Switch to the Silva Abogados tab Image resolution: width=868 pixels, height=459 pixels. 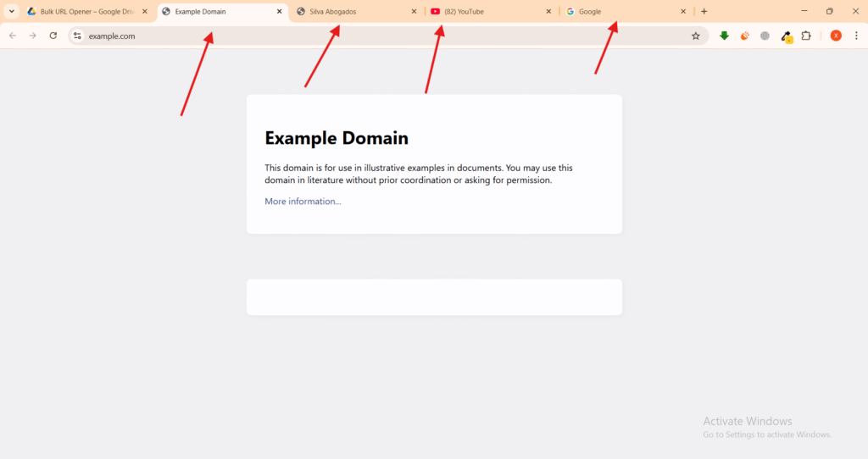[356, 12]
